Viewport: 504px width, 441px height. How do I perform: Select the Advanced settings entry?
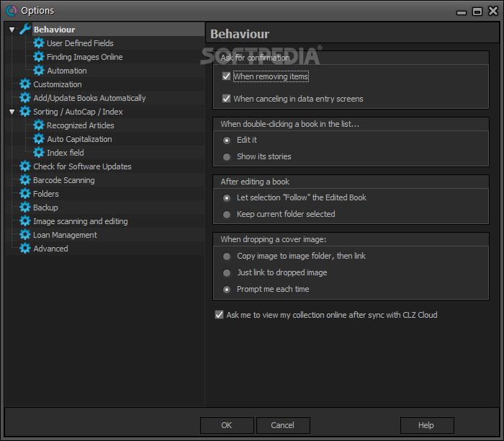50,249
